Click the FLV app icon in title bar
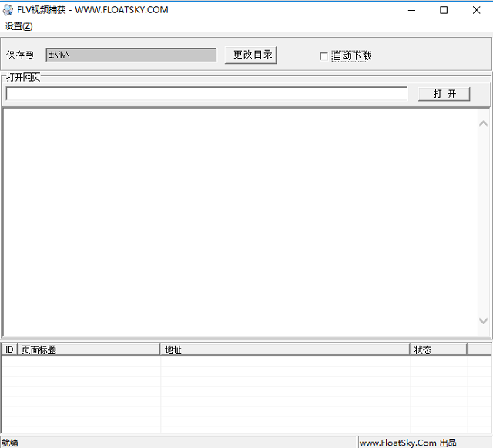Image resolution: width=493 pixels, height=448 pixels. pyautogui.click(x=8, y=10)
